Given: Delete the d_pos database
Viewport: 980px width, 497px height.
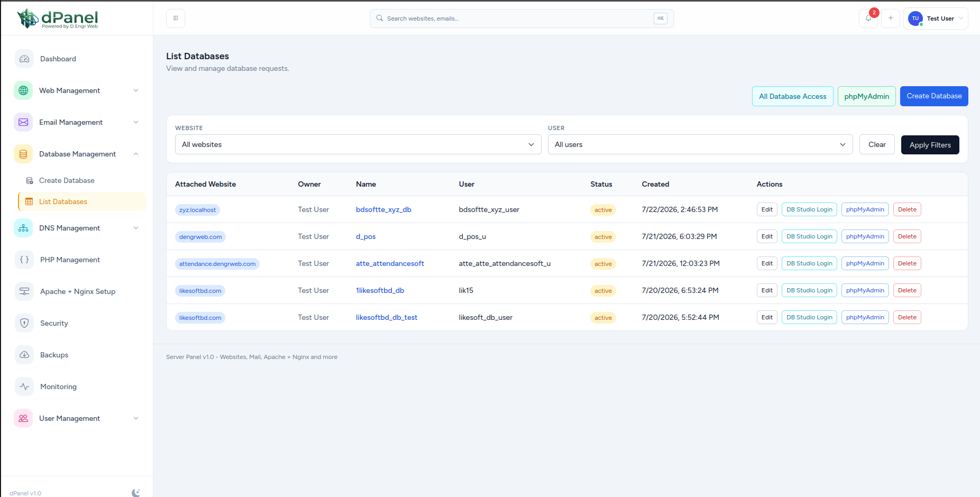Looking at the screenshot, I should tap(907, 236).
